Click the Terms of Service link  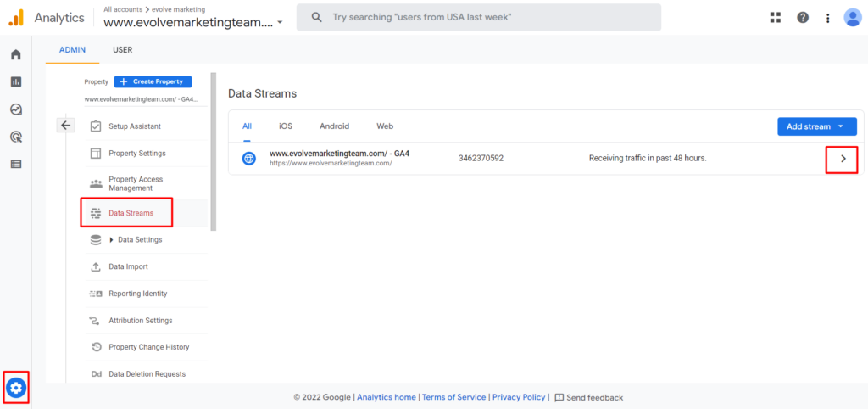454,397
